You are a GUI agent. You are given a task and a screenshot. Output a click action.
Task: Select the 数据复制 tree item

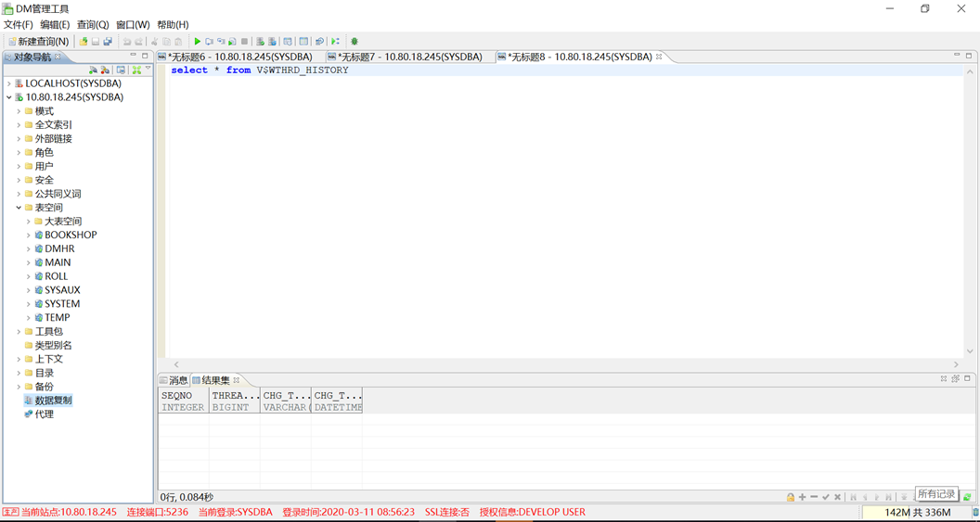pos(53,401)
